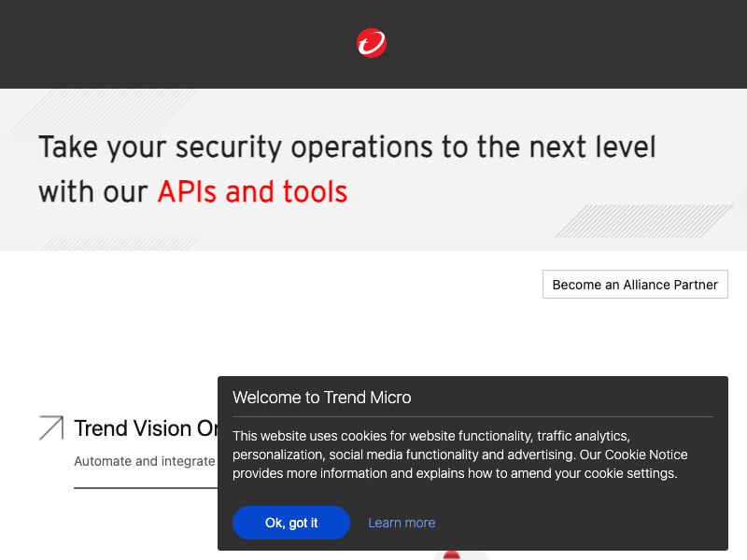The width and height of the screenshot is (747, 560).
Task: Accept cookies with Ok, got it
Action: [291, 523]
